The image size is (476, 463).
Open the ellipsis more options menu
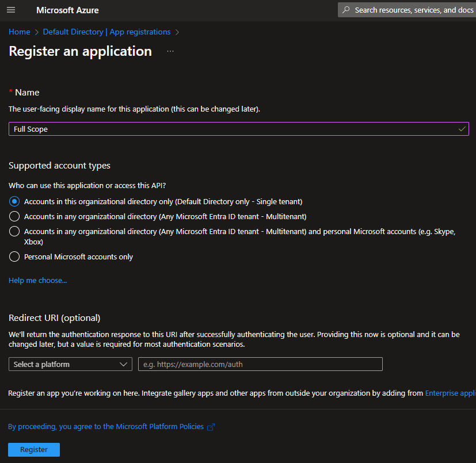point(170,51)
